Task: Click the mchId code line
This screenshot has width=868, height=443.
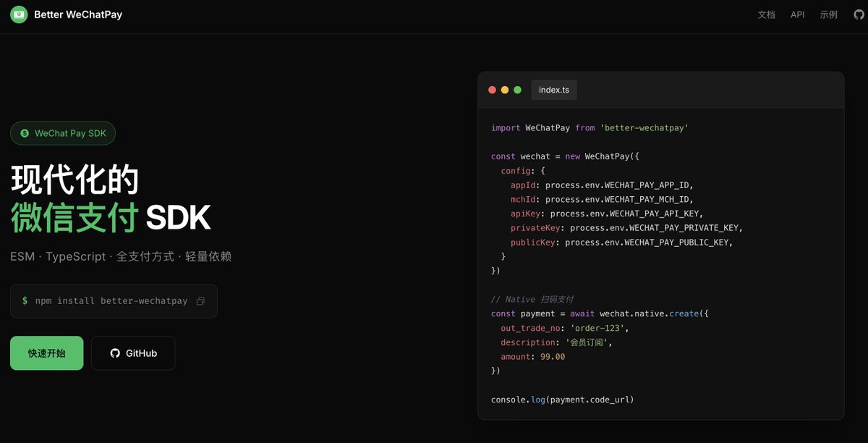Action: point(602,199)
